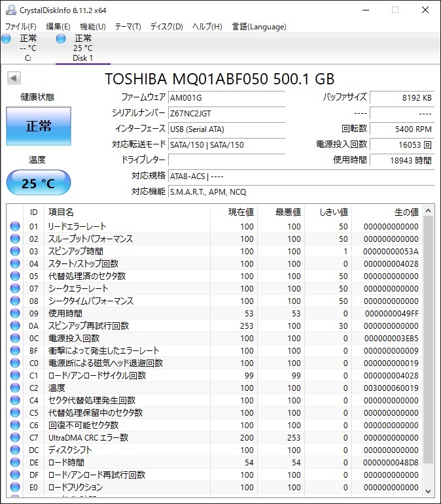Click the status orb for Disk 1
441x504 pixels.
61,39
